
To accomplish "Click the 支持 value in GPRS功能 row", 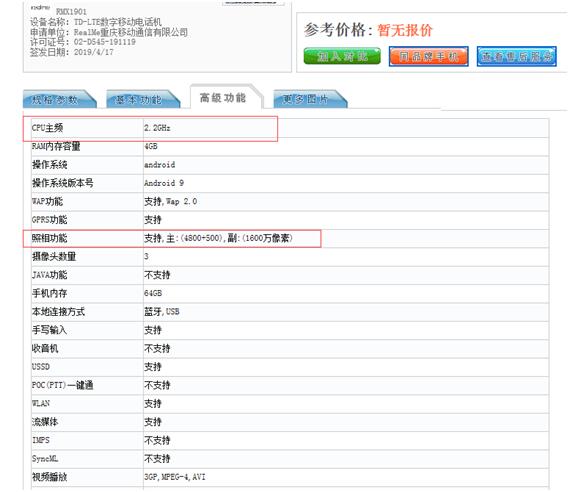I will coord(153,220).
